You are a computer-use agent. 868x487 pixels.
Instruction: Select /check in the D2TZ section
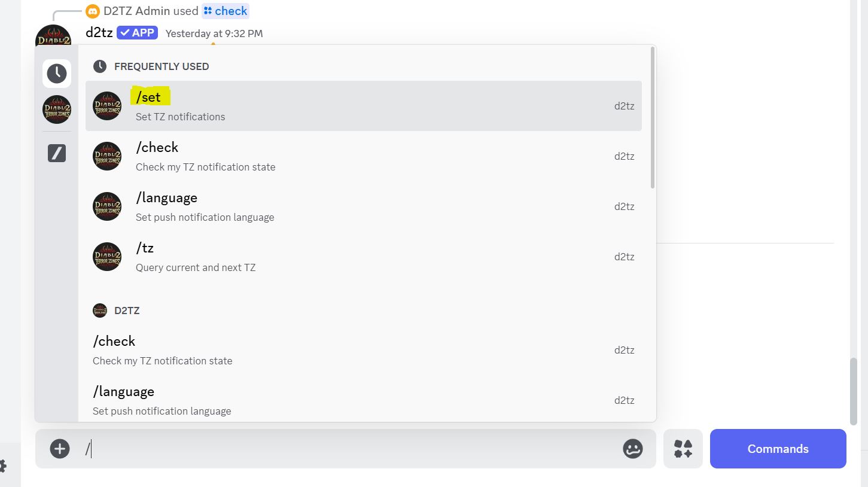coord(363,350)
